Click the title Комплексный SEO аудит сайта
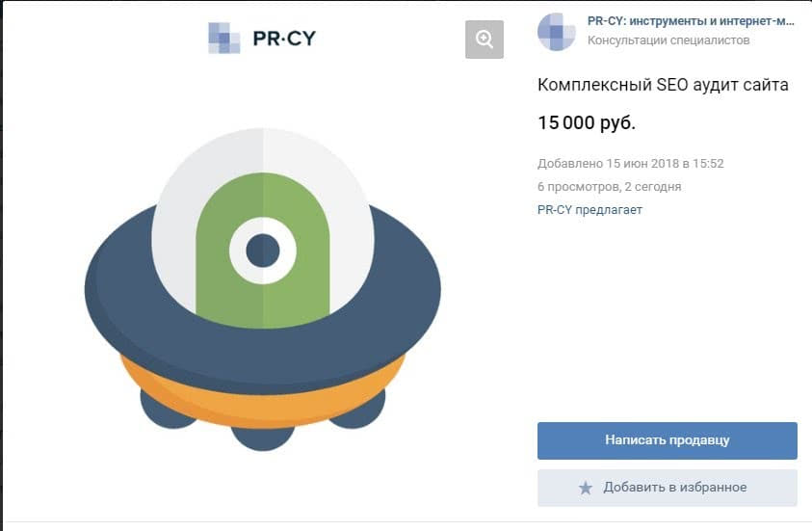The width and height of the screenshot is (812, 531). point(663,85)
